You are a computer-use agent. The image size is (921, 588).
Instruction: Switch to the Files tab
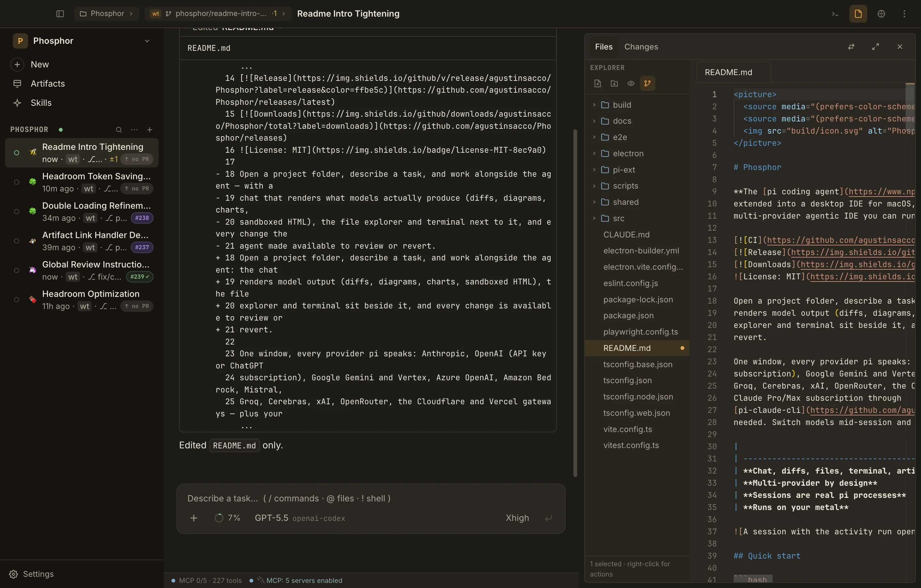point(603,47)
